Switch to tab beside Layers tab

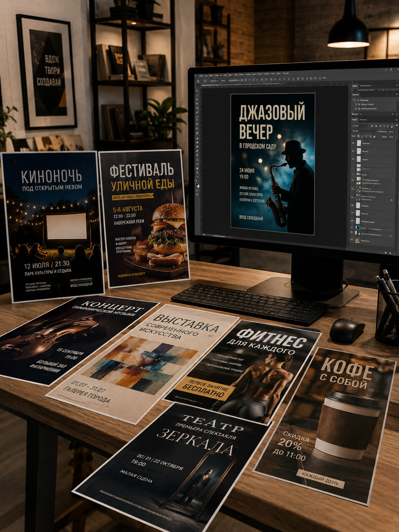363,120
